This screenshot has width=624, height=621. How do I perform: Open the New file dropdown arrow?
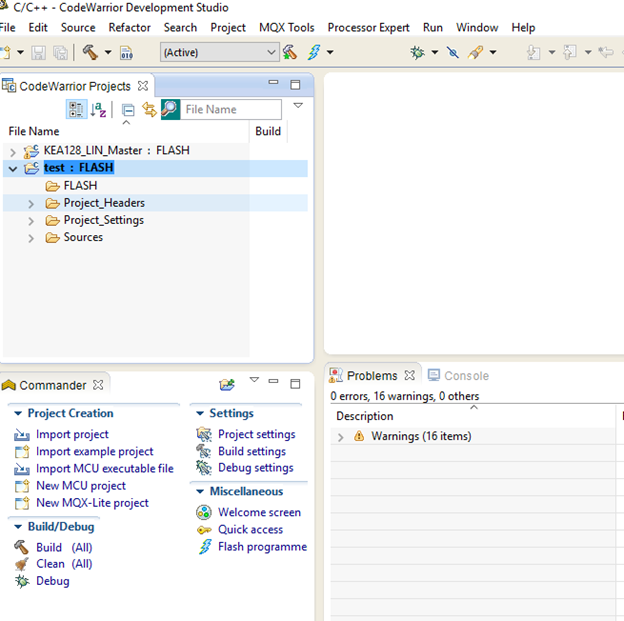pyautogui.click(x=20, y=52)
